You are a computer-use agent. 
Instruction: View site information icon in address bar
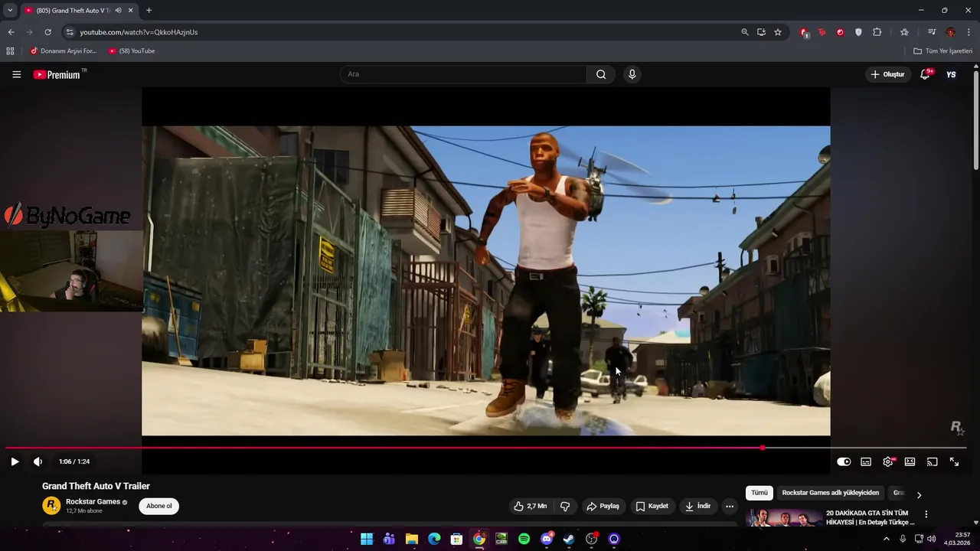tap(70, 32)
